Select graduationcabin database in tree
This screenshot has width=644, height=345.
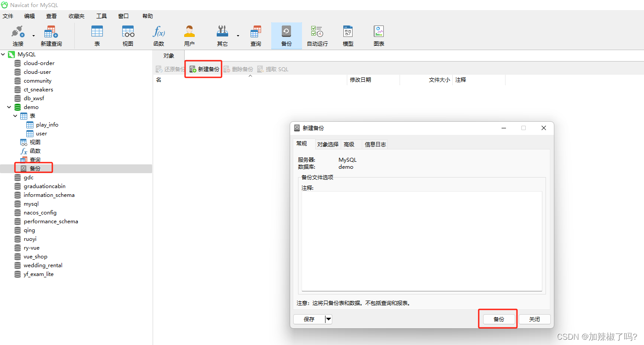pos(44,186)
